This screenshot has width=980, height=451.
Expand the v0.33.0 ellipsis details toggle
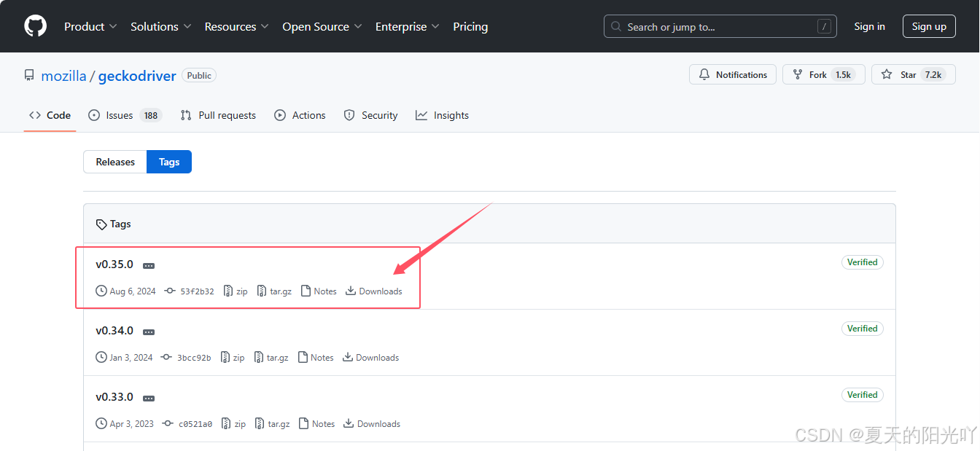[149, 399]
